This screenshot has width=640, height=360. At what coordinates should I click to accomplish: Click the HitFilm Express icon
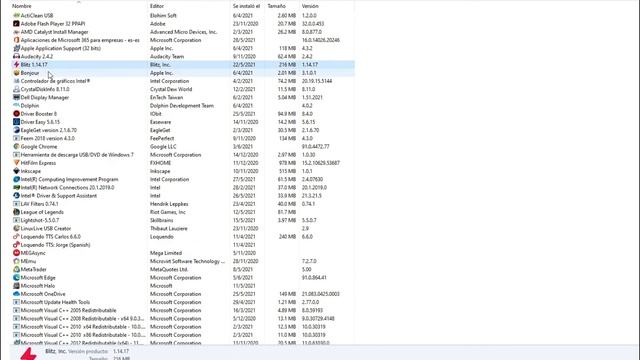[16, 162]
